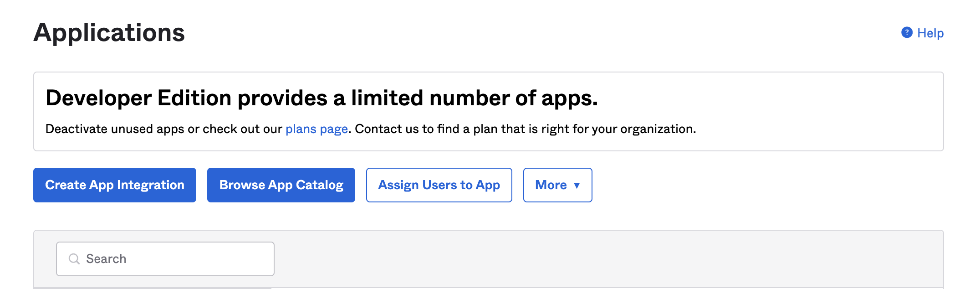Click the word "Catalog" on blue button
980x289 pixels.
320,185
